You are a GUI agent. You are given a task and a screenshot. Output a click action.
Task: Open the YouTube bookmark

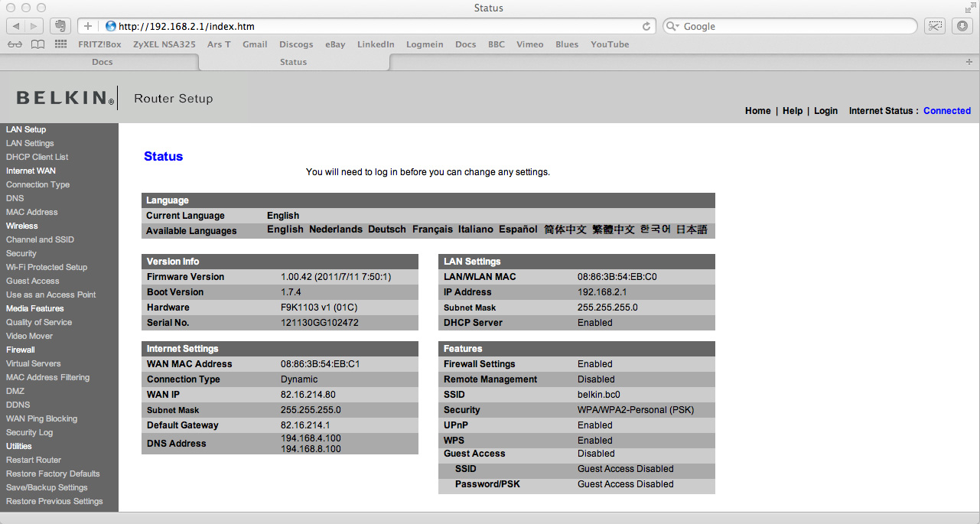610,44
